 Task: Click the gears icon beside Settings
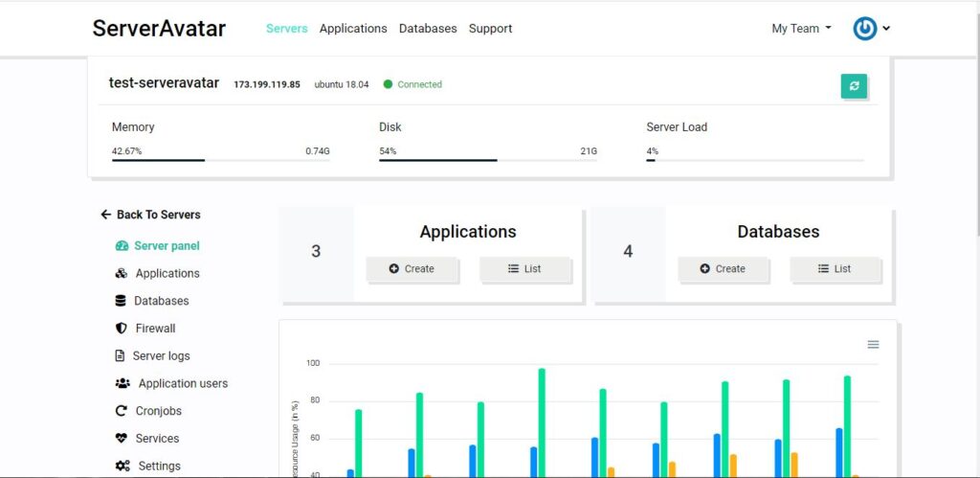click(x=122, y=467)
